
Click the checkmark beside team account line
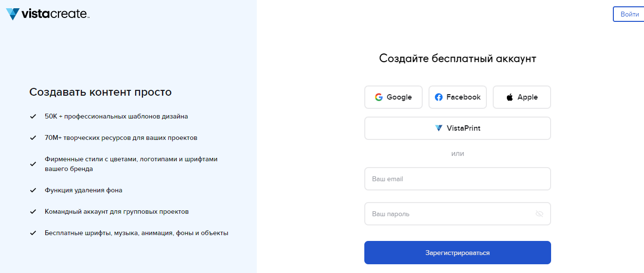tap(33, 212)
